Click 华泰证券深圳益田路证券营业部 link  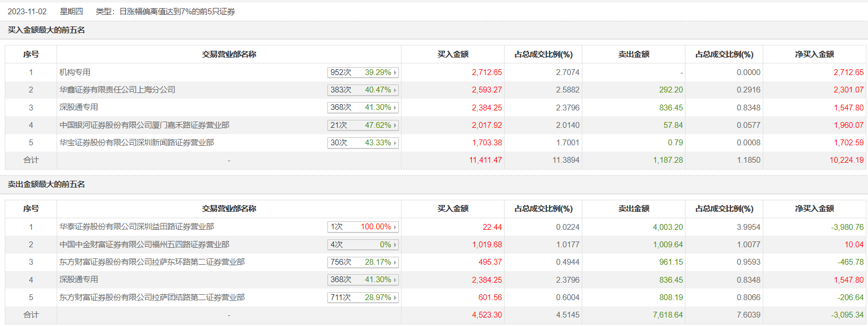(136, 227)
